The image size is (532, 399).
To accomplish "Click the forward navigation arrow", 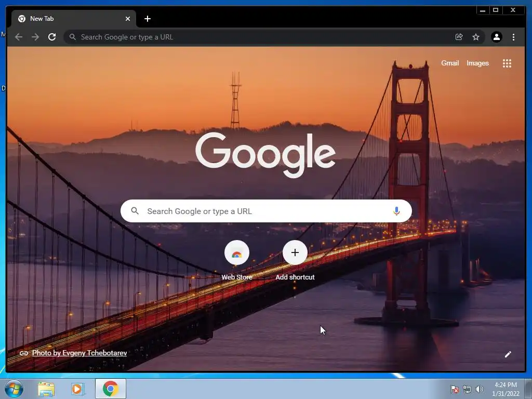I will click(35, 37).
